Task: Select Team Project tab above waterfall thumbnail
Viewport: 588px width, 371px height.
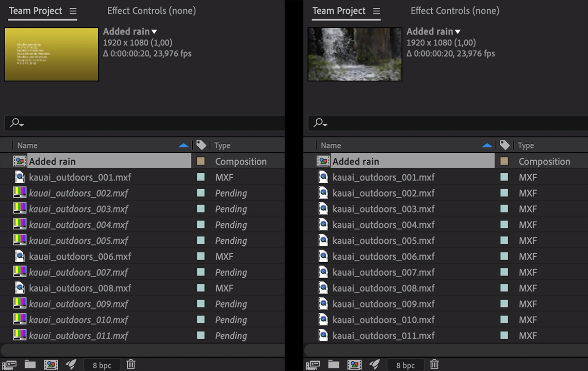Action: 339,11
